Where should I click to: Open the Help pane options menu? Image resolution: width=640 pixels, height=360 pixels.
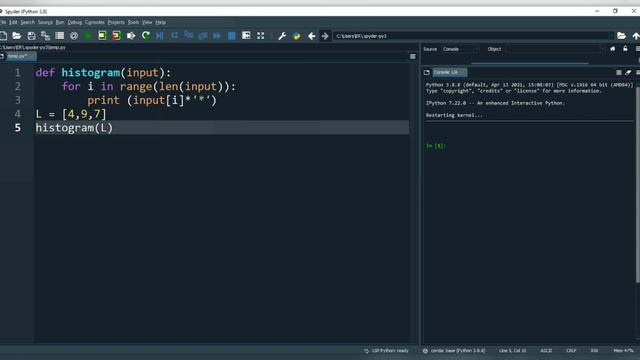pos(638,49)
